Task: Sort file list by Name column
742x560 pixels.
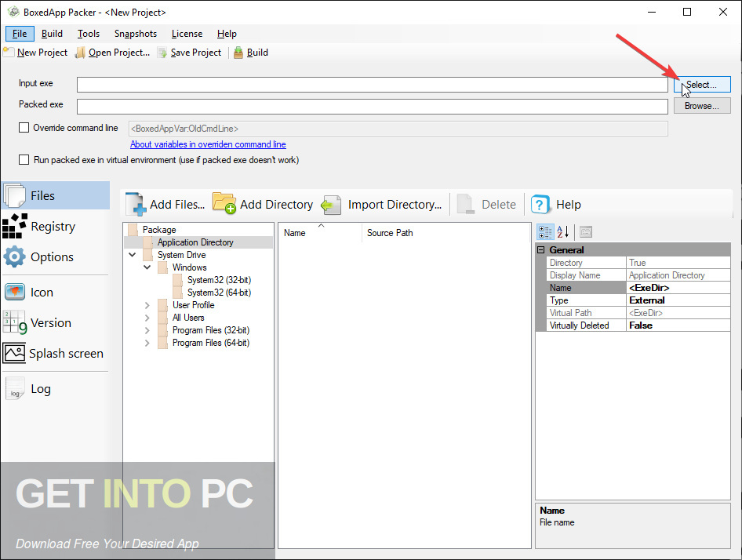Action: tap(320, 233)
